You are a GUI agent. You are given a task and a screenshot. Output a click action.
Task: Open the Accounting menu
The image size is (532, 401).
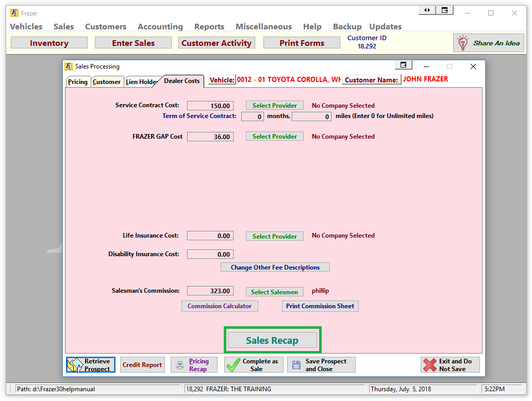click(x=160, y=26)
